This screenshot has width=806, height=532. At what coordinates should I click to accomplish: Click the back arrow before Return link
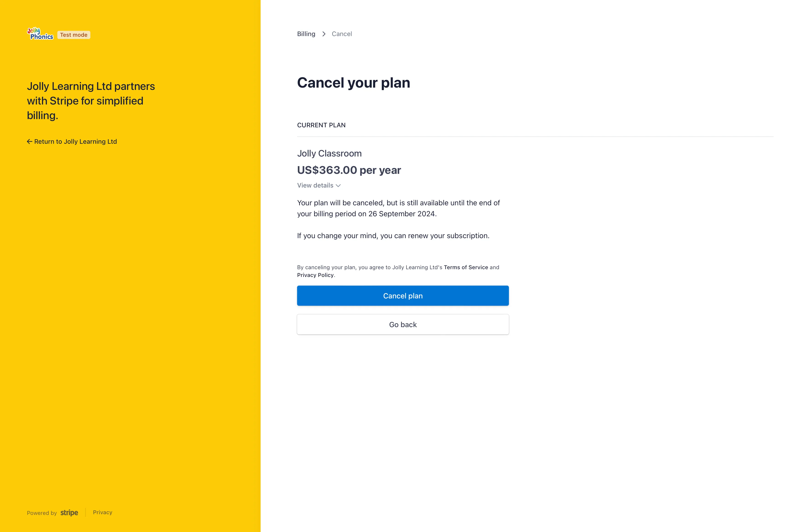[x=29, y=141]
